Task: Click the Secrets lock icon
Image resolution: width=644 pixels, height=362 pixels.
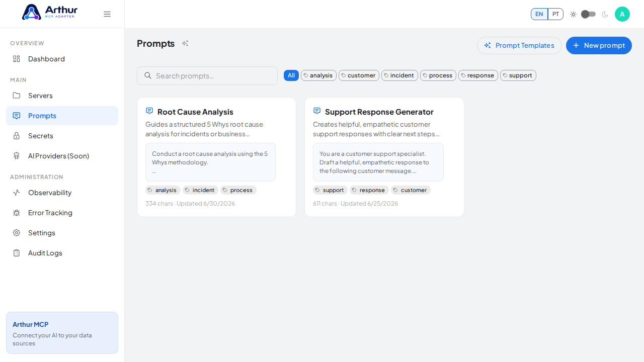Action: pyautogui.click(x=17, y=136)
